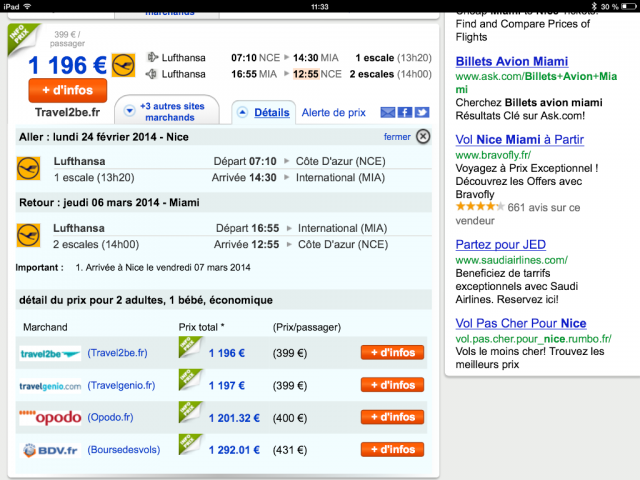Share flight on Twitter icon
The image size is (640, 480).
(x=422, y=112)
